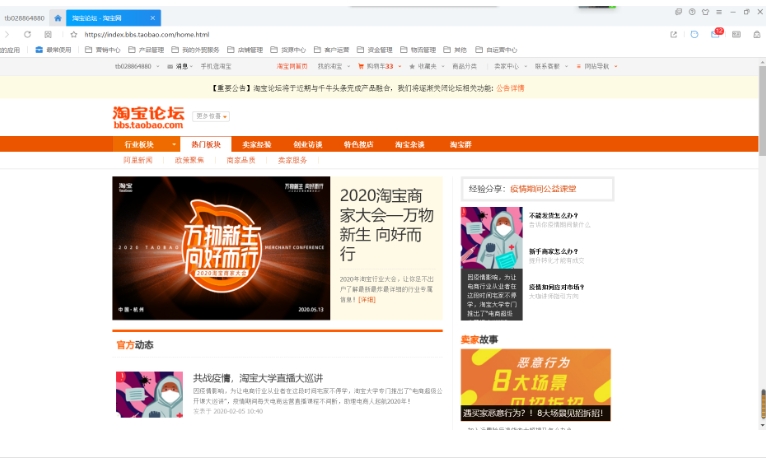Open the 商家品质 sub-navigation link

[x=241, y=160]
